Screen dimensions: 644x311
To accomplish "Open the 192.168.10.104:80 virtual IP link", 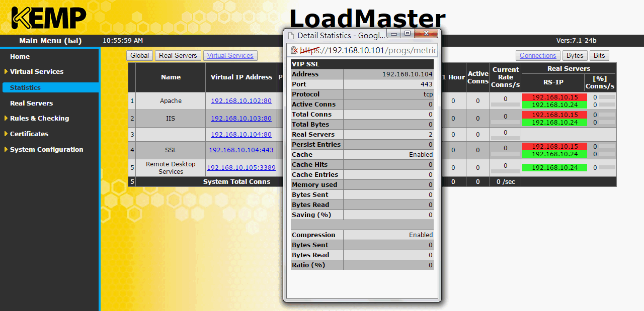I will (x=241, y=135).
